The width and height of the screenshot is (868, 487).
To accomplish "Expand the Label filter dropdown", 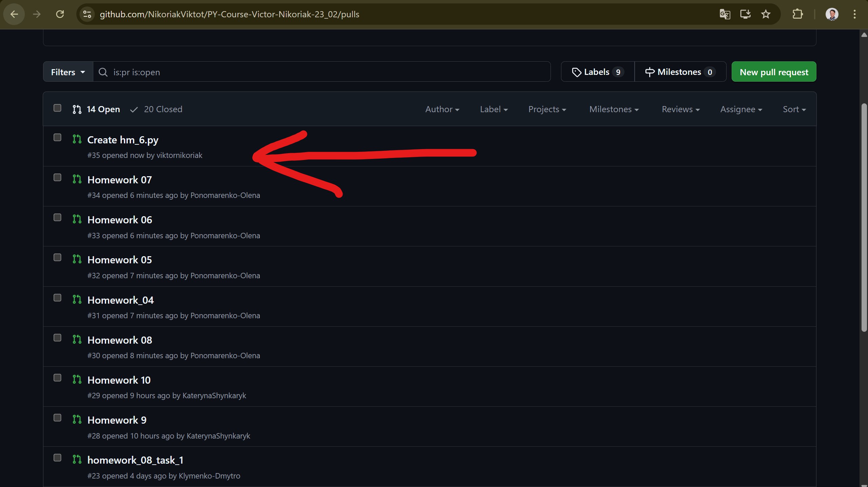I will (x=494, y=109).
